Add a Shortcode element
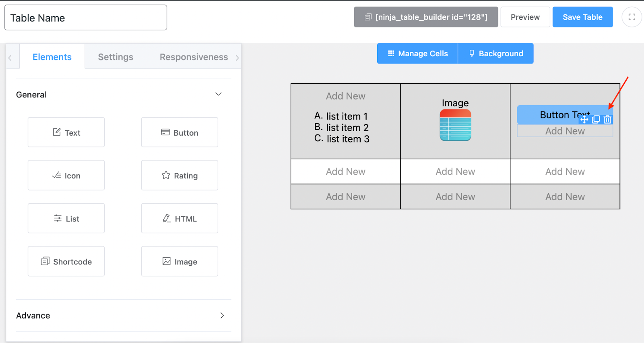This screenshot has height=343, width=644. coord(66,262)
